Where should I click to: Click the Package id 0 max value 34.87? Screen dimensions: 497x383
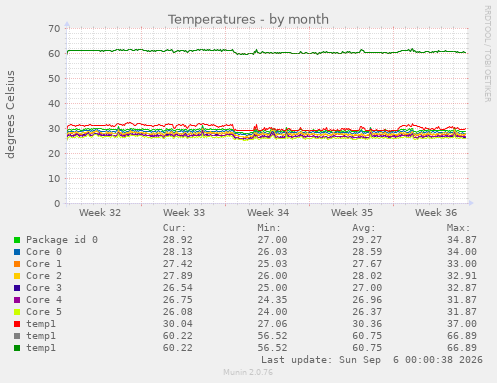click(x=462, y=240)
